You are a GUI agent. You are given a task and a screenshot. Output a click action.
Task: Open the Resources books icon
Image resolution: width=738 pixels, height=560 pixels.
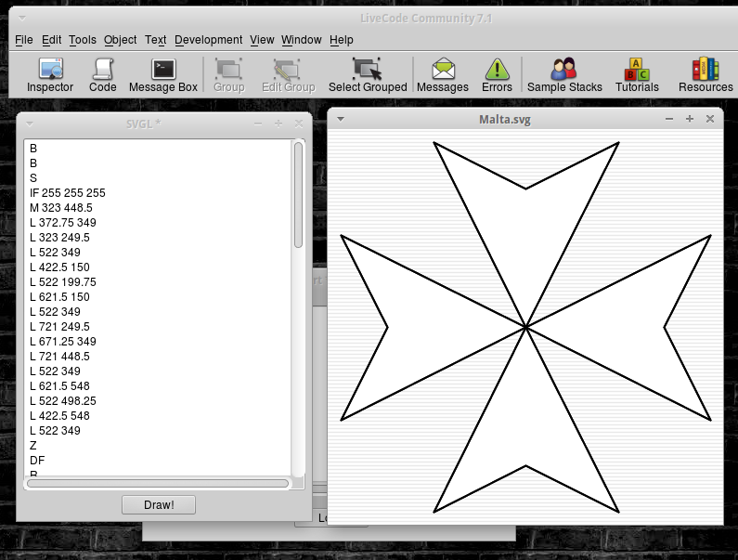click(706, 74)
